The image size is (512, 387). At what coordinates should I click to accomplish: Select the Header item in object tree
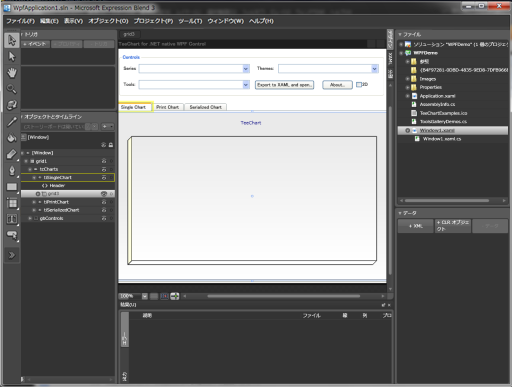57,186
